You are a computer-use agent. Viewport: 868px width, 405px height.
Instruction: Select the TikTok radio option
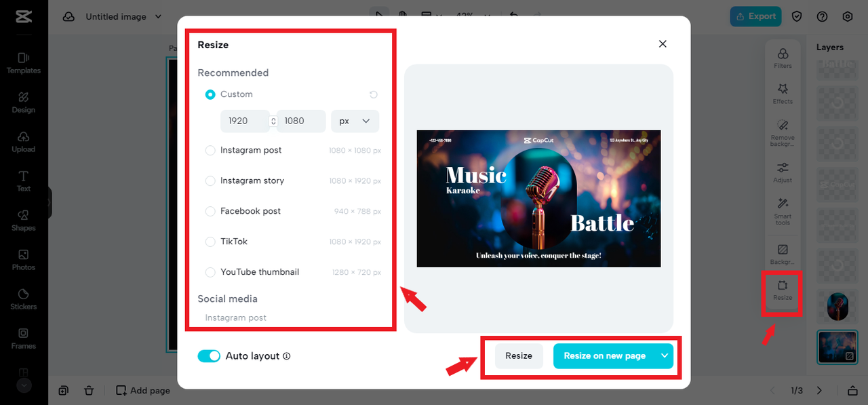click(210, 242)
